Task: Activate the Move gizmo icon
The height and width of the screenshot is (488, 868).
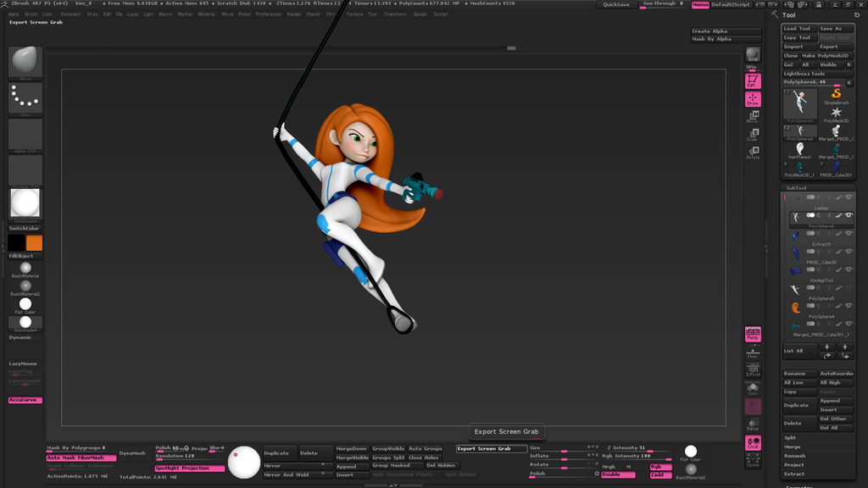Action: (x=753, y=116)
